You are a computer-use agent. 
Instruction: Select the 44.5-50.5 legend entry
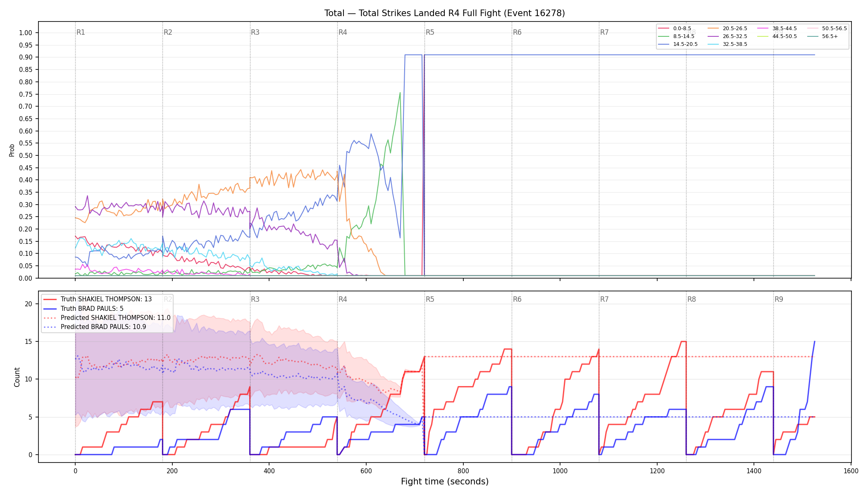pyautogui.click(x=777, y=36)
